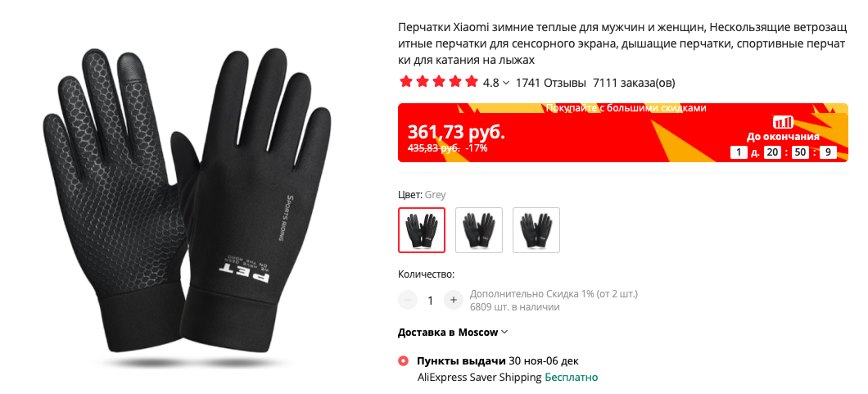Click the first star in the rating

coord(406,83)
